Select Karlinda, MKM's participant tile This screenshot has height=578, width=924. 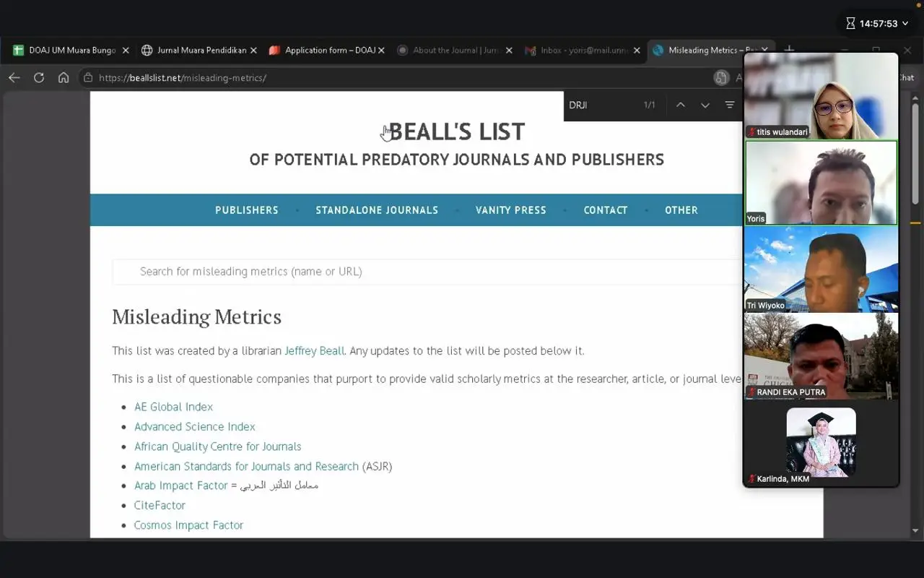(821, 443)
